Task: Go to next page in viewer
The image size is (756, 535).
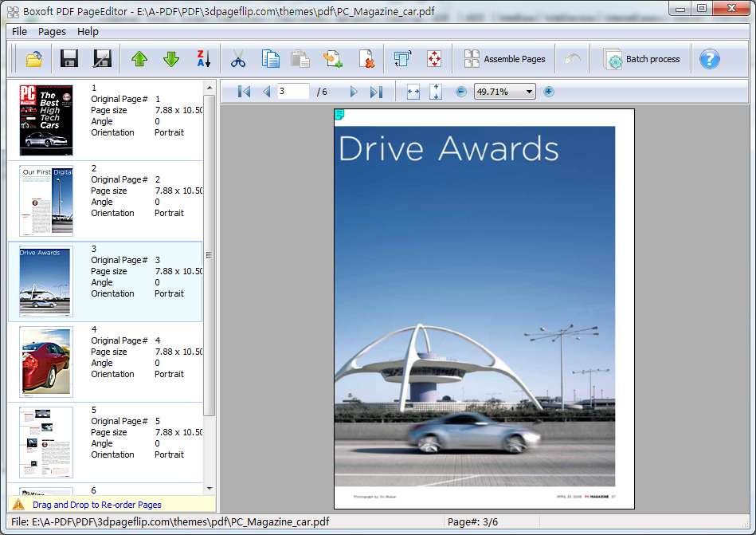Action: coord(354,92)
